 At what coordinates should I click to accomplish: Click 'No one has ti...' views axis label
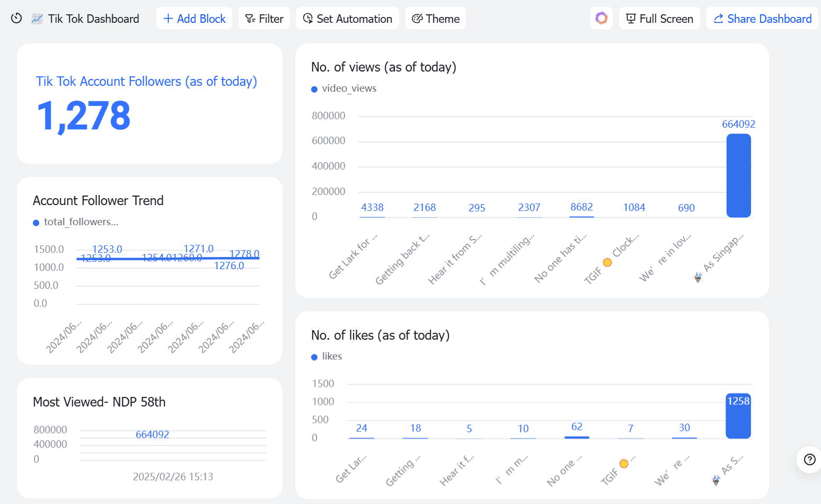pos(561,259)
